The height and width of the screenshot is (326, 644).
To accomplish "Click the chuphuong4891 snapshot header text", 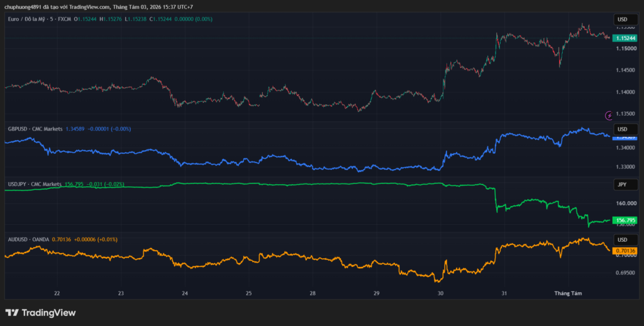I will tap(99, 7).
